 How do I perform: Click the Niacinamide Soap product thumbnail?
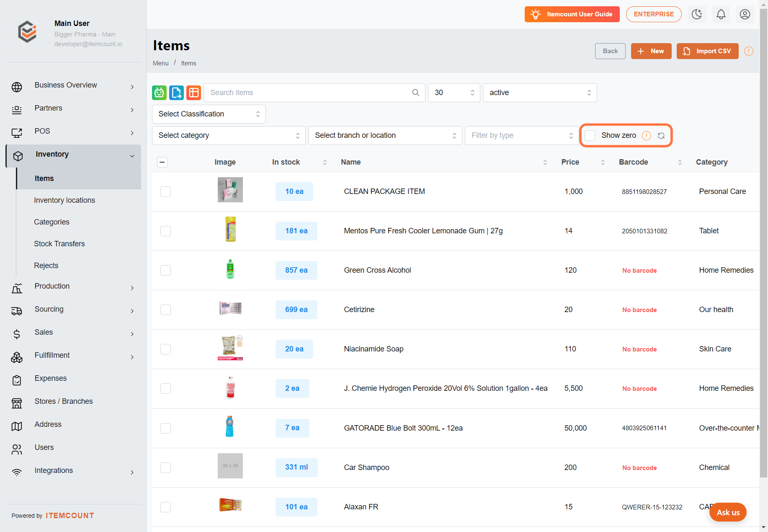(230, 348)
